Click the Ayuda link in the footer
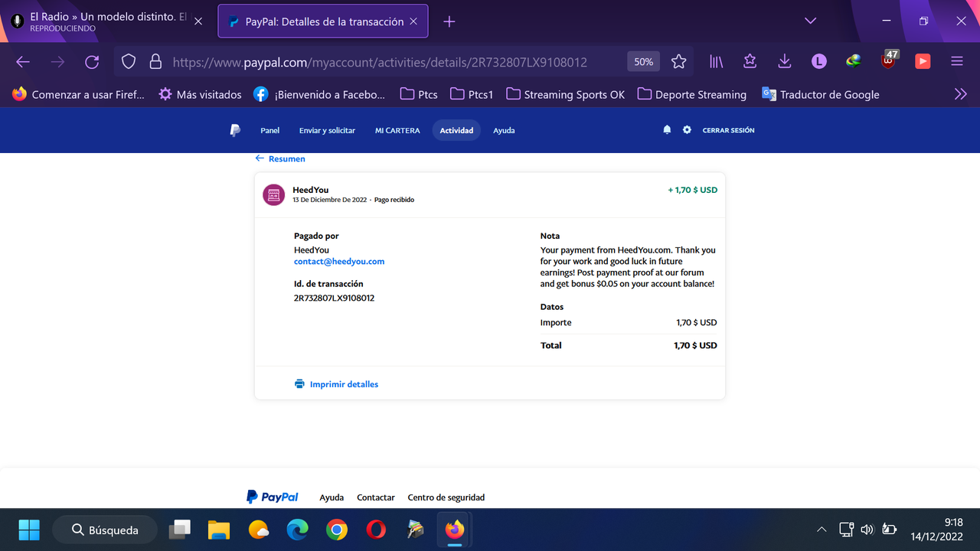980x551 pixels. 332,497
